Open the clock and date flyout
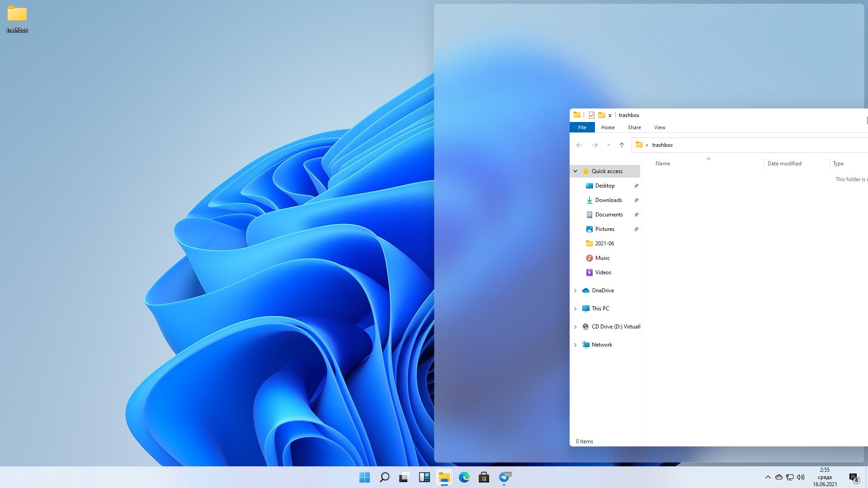Image resolution: width=868 pixels, height=488 pixels. pyautogui.click(x=825, y=477)
